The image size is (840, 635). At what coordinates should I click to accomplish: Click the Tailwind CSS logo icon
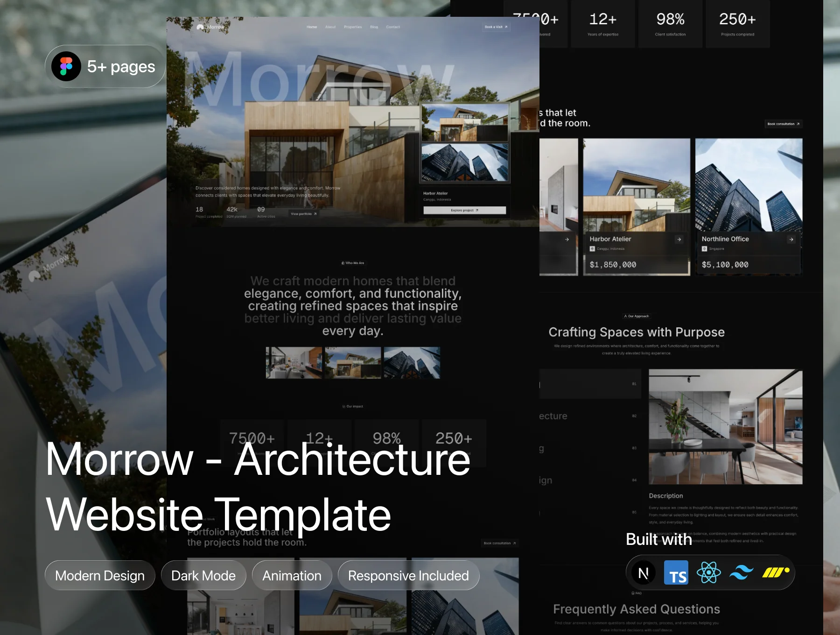[x=742, y=572]
